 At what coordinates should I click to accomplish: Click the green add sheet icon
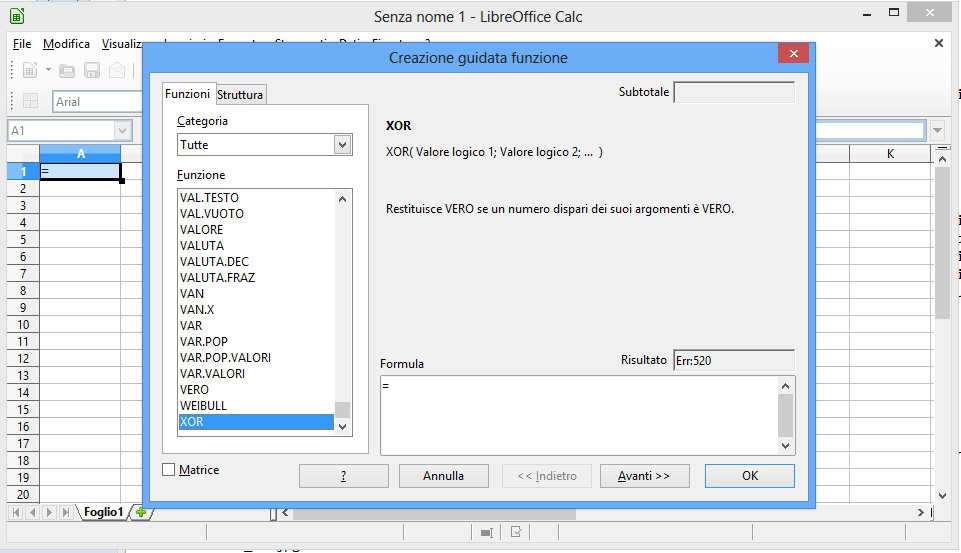click(x=141, y=512)
